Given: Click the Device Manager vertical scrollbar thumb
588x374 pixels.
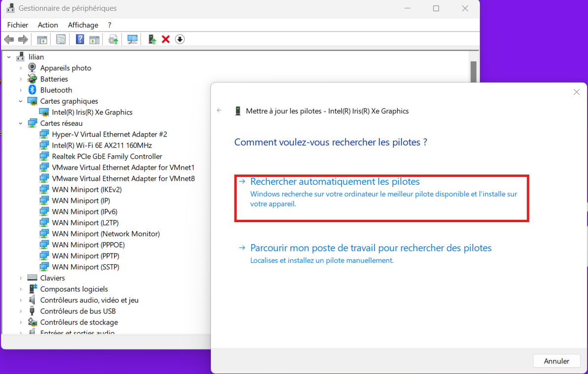Looking at the screenshot, I should [473, 72].
